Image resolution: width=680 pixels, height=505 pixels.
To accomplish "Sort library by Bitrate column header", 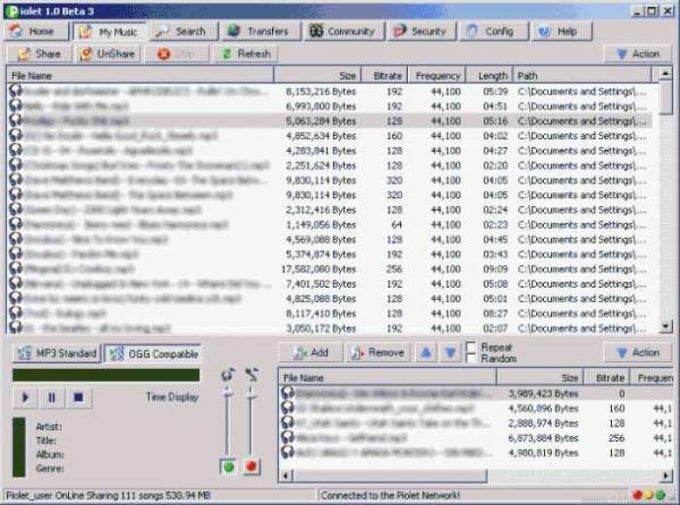I will [x=385, y=75].
